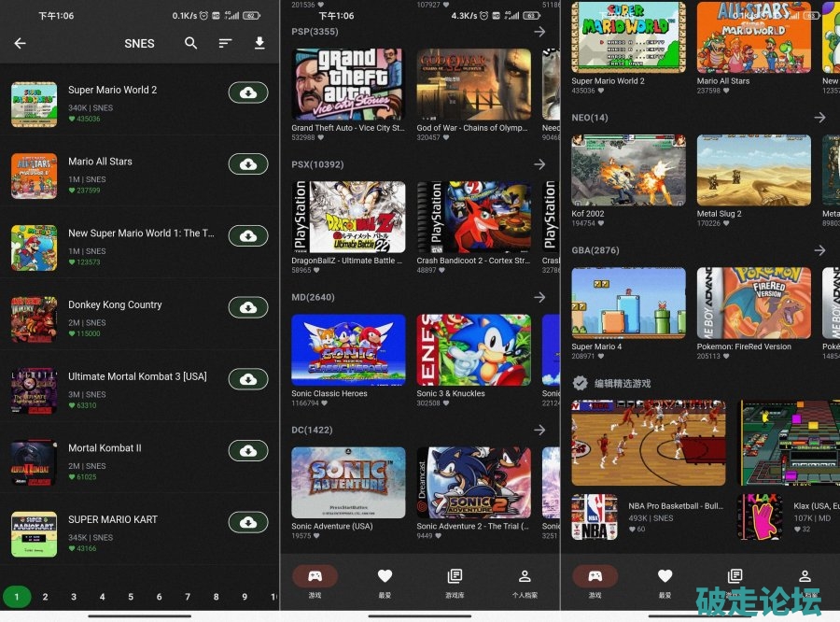
Task: Open Pokemon FireRed Version cover
Action: point(754,303)
